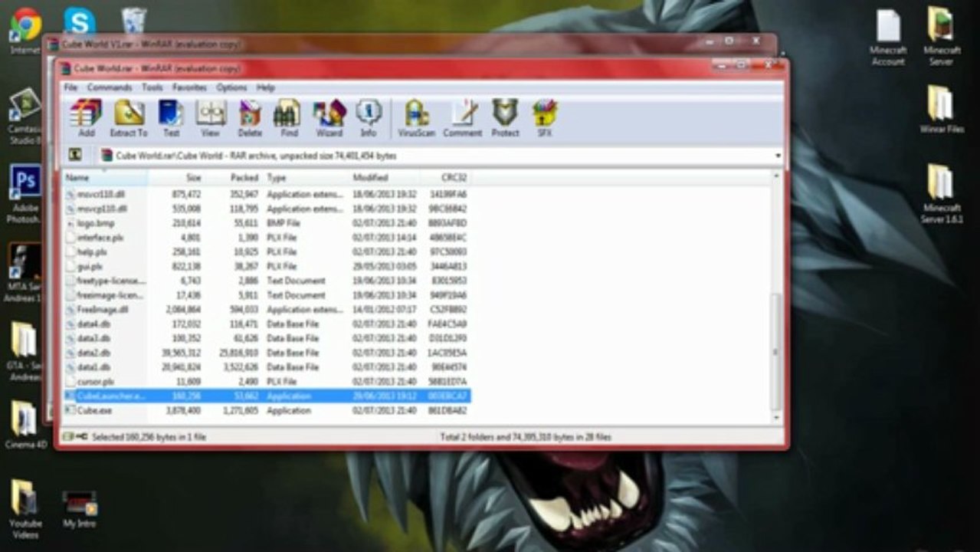
Task: Select the cursor.plx file
Action: (x=267, y=382)
